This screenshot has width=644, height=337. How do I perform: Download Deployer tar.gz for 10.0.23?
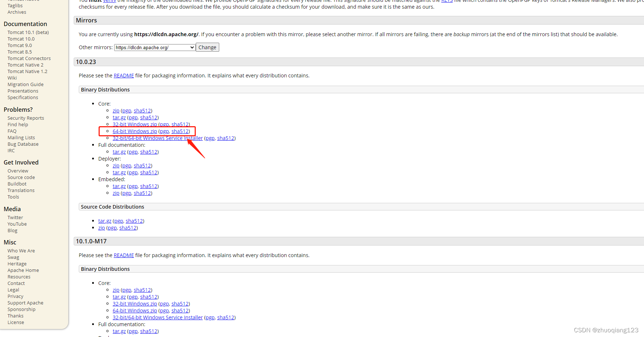click(x=119, y=172)
